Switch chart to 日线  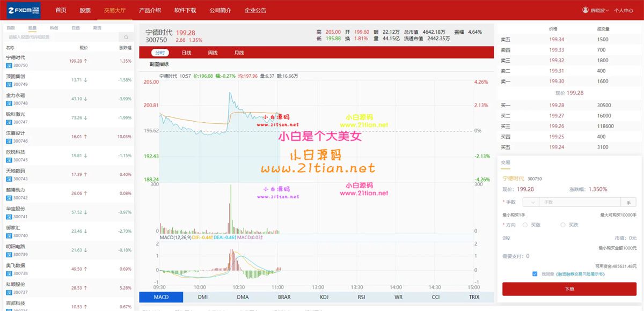[x=186, y=53]
